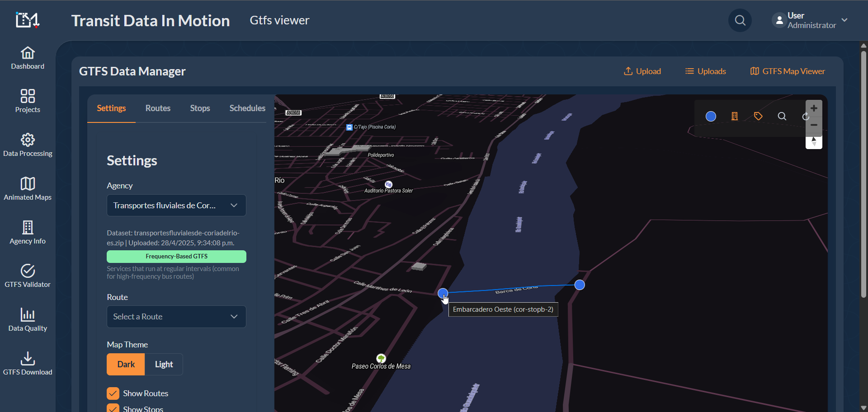Click the orange tag icon on map toolbar
This screenshot has height=412, width=868.
click(758, 117)
